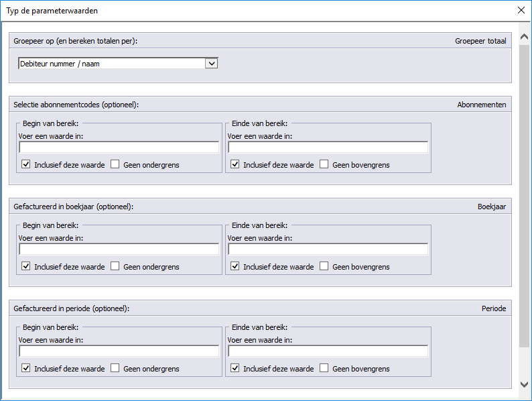Image resolution: width=532 pixels, height=401 pixels.
Task: Close the parameterwaarden dialog
Action: coord(521,10)
